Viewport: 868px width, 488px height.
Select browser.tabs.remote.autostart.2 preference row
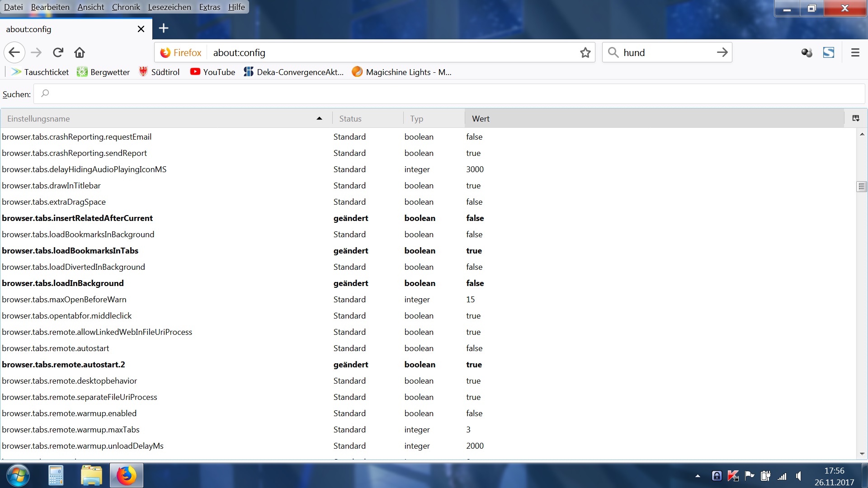pos(63,365)
